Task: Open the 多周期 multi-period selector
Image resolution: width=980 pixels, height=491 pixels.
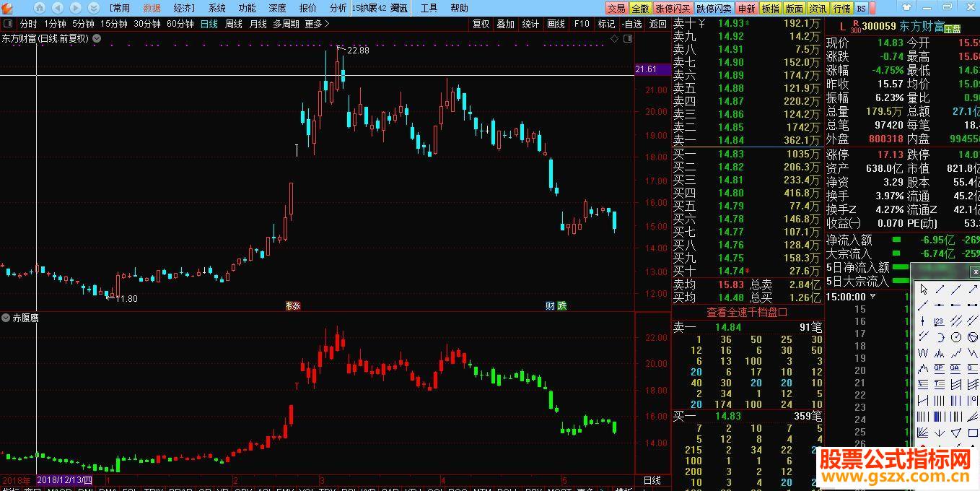Action: click(x=286, y=24)
